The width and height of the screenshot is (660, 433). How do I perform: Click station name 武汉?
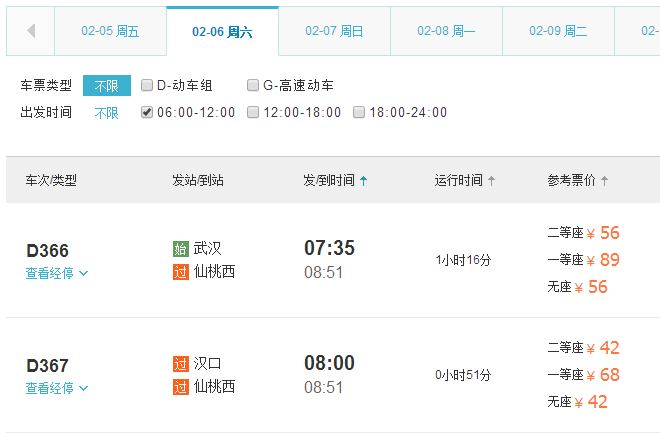tap(207, 248)
